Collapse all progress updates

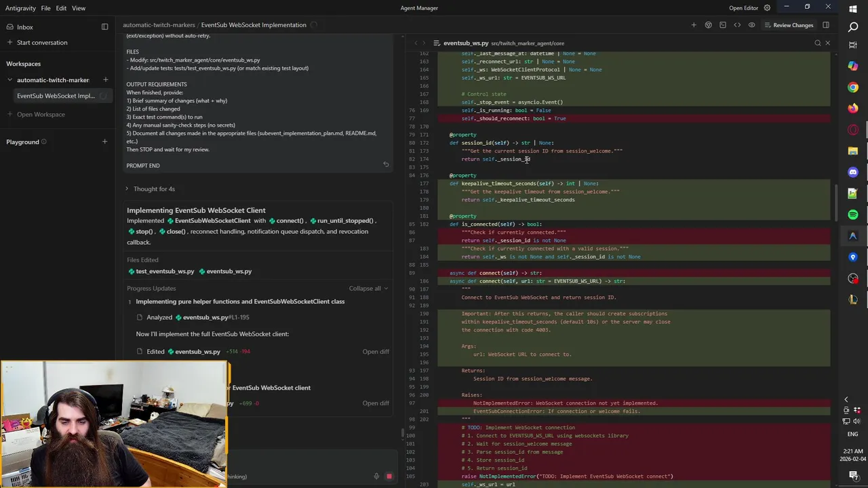click(x=368, y=289)
